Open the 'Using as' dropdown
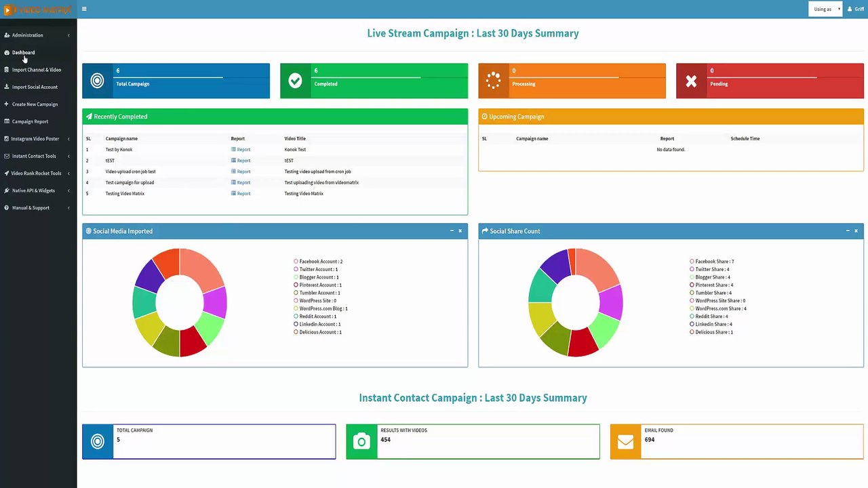Image resolution: width=868 pixels, height=488 pixels. point(826,9)
